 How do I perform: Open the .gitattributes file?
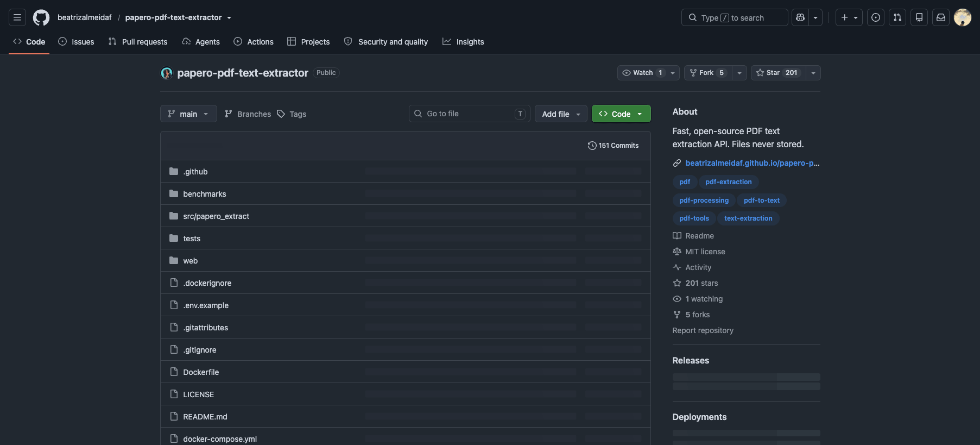206,328
